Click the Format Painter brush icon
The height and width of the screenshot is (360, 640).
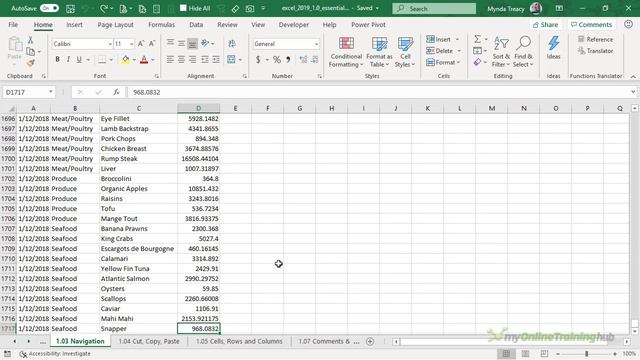coord(30,63)
